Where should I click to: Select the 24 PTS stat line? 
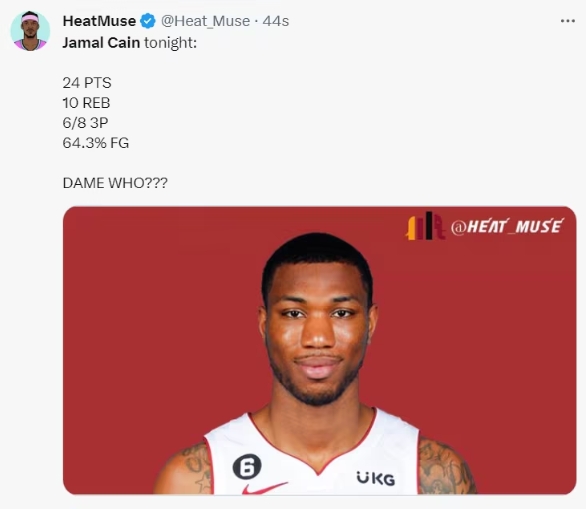coord(87,83)
